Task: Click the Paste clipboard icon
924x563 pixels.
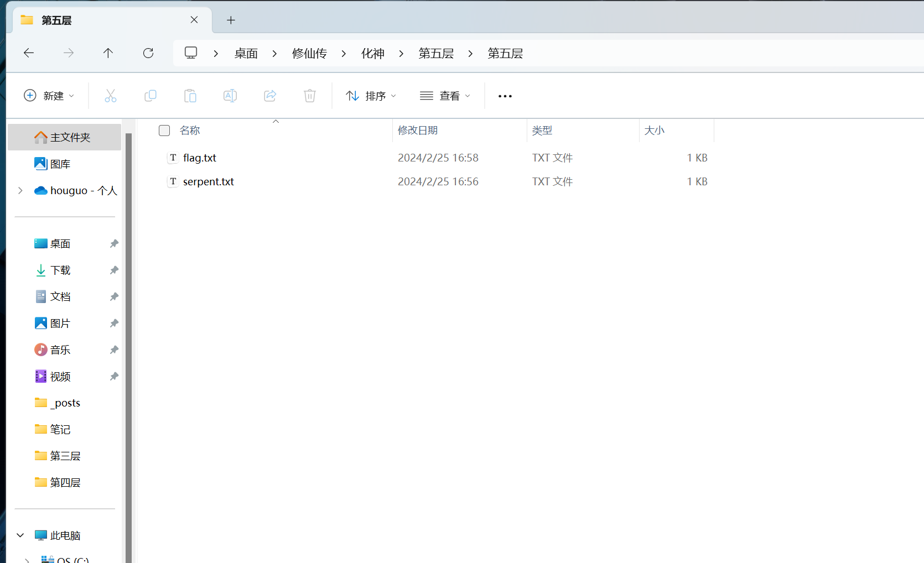Action: coord(190,96)
